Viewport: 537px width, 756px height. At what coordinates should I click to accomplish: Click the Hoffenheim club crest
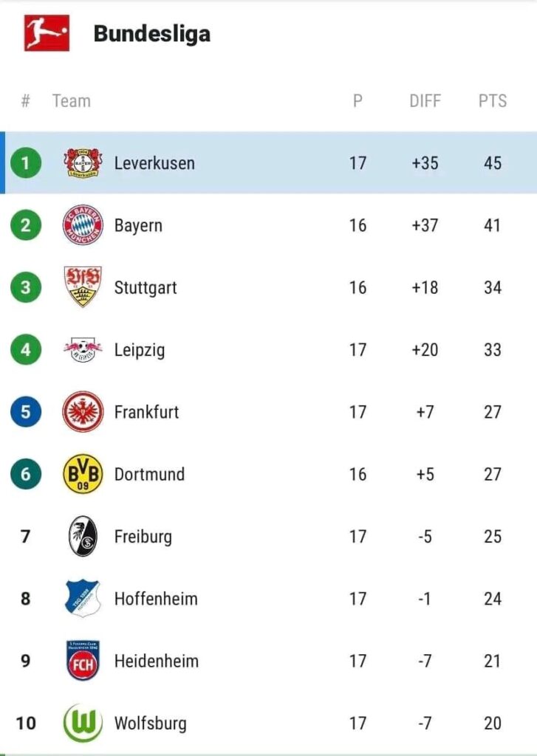(83, 599)
